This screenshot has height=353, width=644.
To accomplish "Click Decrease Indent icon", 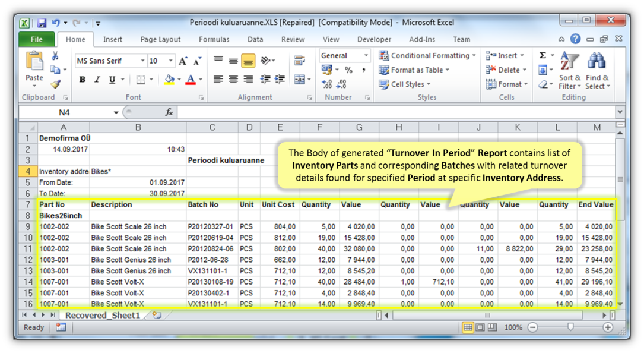I will coord(265,80).
